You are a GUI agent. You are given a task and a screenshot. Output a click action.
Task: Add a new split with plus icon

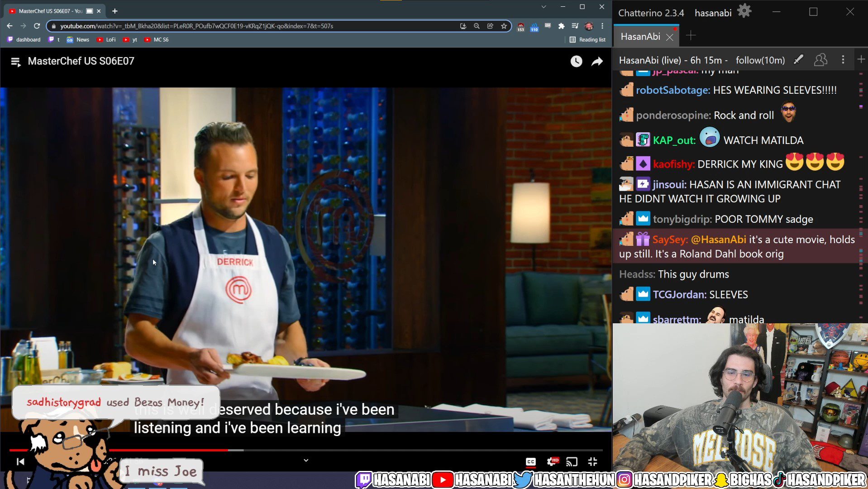[x=861, y=59]
